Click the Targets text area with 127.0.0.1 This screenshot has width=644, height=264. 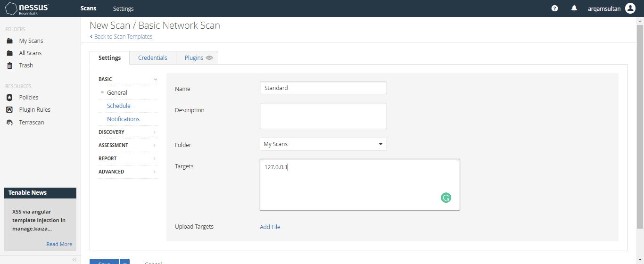coord(360,185)
